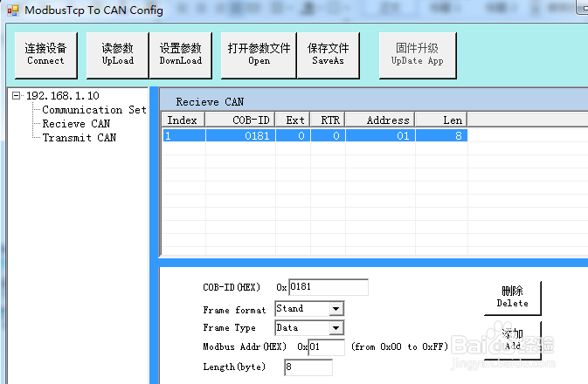Click the Length (byte) input field
The image size is (588, 384).
[308, 367]
